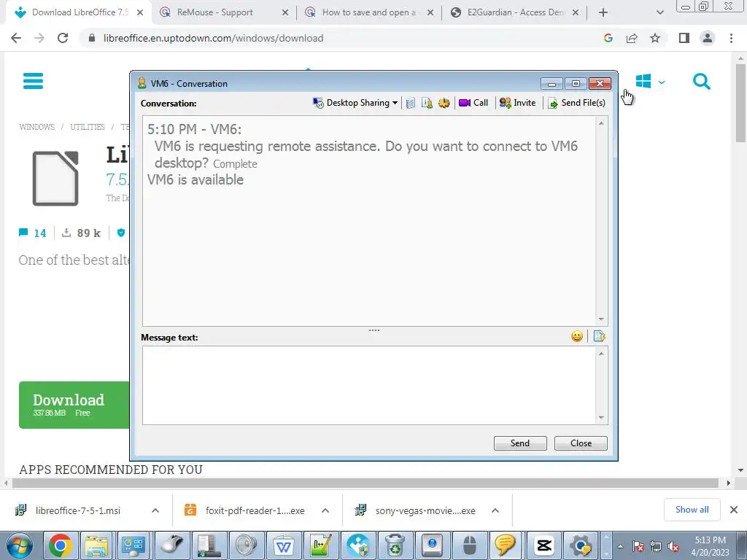Open Chrome tab search chevron
Screen dimensions: 747x560
(659, 13)
